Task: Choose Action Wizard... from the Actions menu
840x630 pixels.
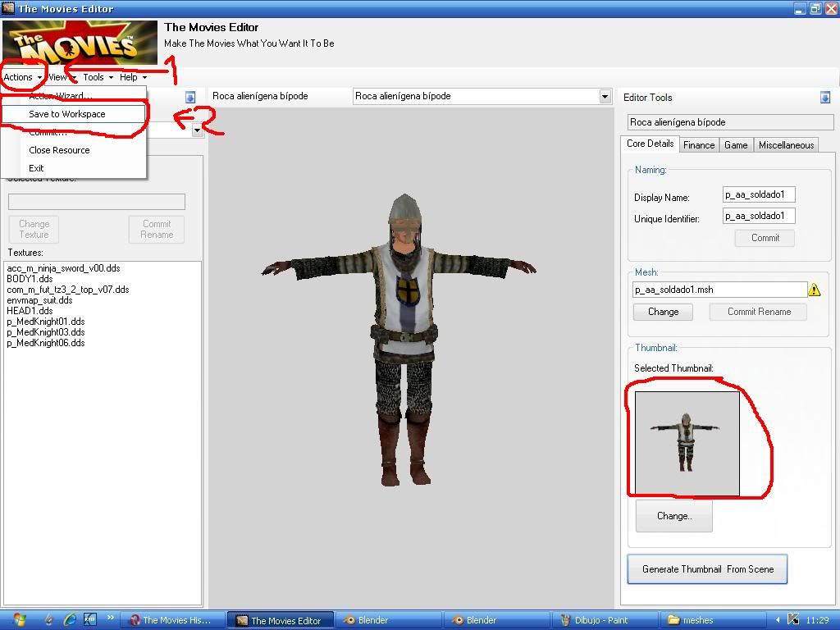Action: pyautogui.click(x=73, y=96)
